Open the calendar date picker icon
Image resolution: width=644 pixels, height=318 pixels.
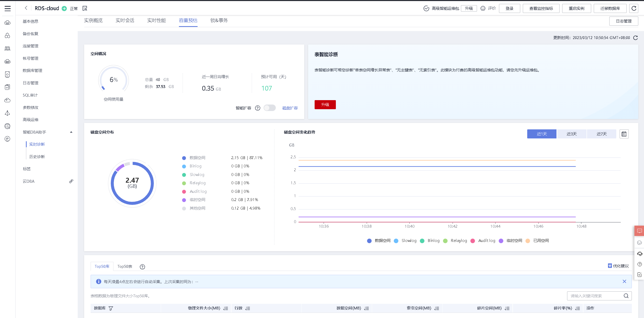coord(624,134)
